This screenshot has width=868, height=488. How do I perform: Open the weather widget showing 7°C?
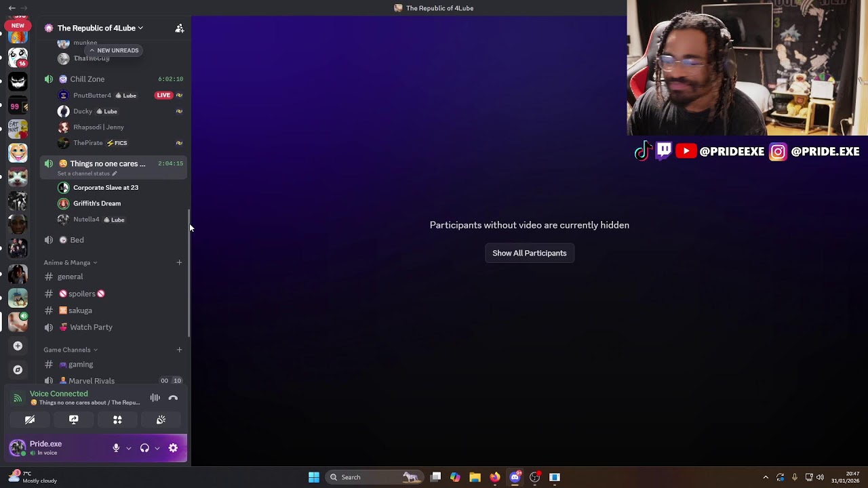[33, 477]
